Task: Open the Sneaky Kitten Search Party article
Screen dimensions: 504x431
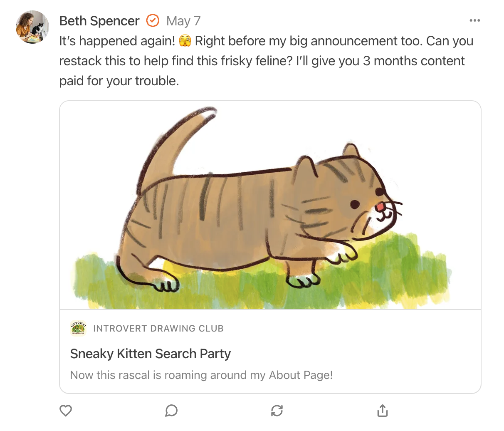Action: [x=150, y=354]
